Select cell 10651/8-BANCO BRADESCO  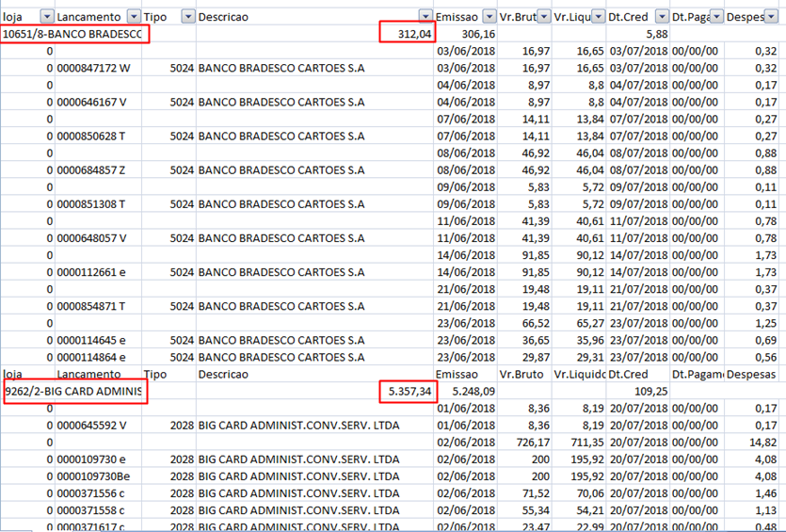(x=72, y=34)
